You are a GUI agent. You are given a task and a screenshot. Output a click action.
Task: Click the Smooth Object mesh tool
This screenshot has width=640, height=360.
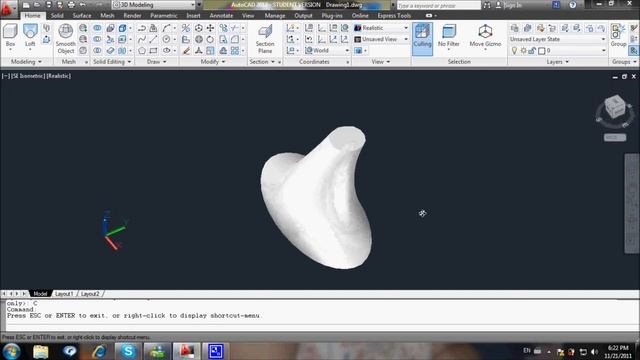[65, 39]
